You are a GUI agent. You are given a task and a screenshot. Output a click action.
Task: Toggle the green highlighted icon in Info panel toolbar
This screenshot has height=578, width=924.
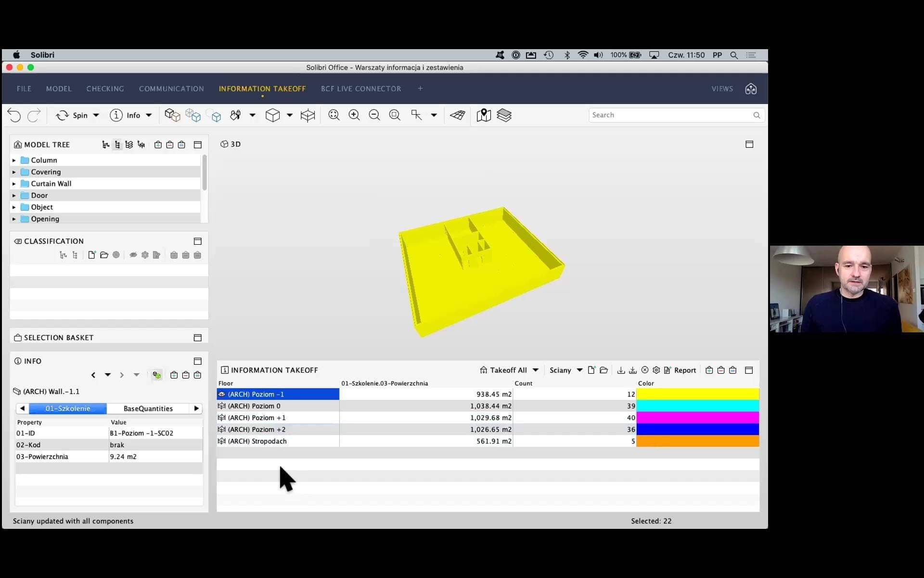(x=156, y=375)
